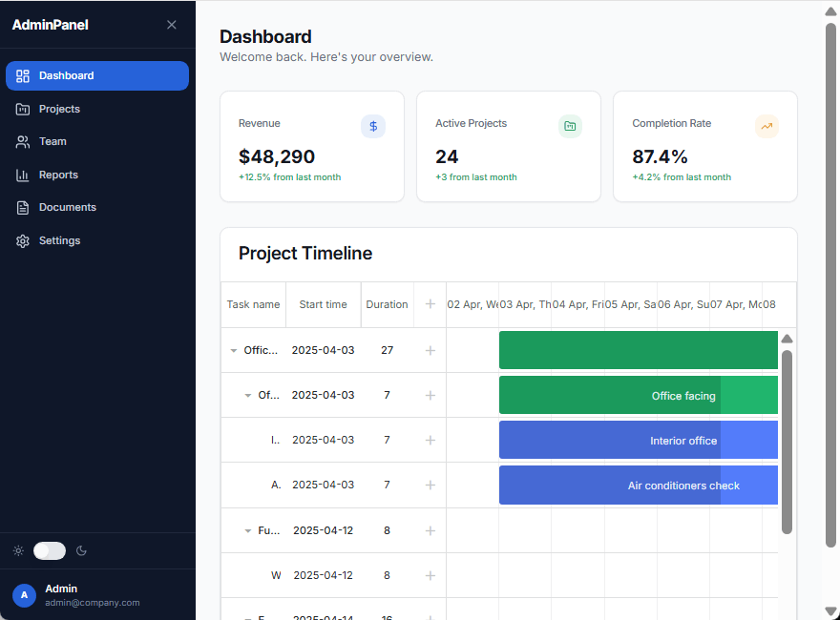840x620 pixels.
Task: Click the Air conditioners check timeline bar
Action: pyautogui.click(x=638, y=485)
